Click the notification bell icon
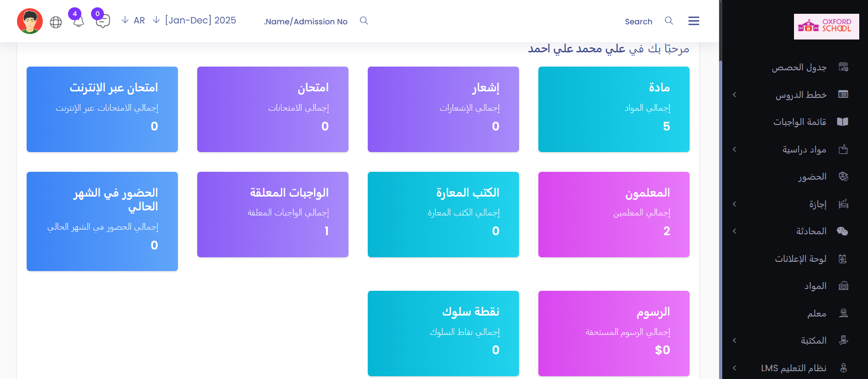Screen dimensions: 868x379 click(x=79, y=22)
